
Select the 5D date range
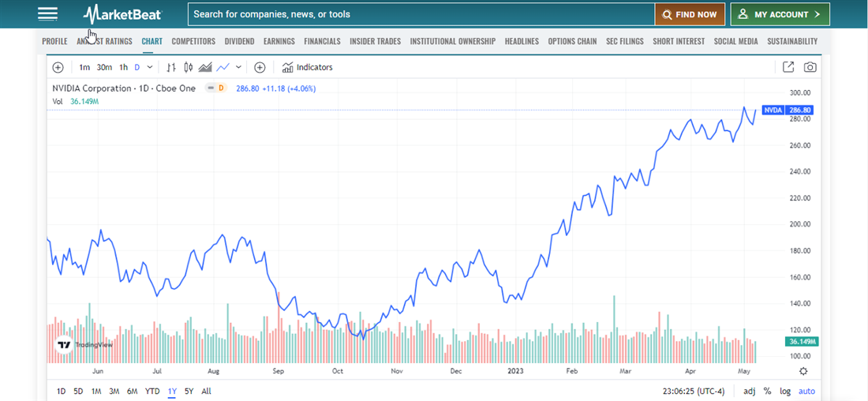(79, 391)
